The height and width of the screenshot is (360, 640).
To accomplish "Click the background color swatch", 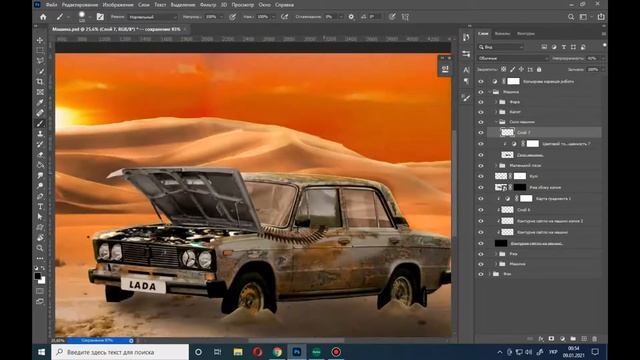I will coord(42,280).
